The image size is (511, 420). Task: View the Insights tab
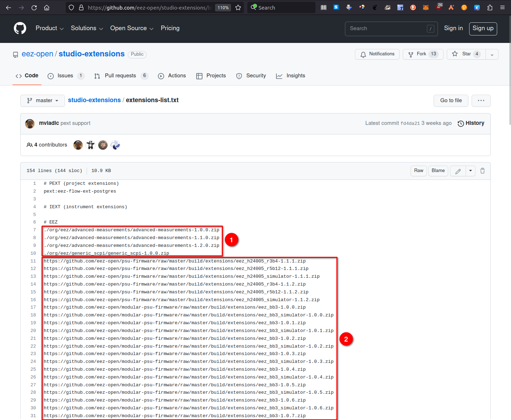291,76
